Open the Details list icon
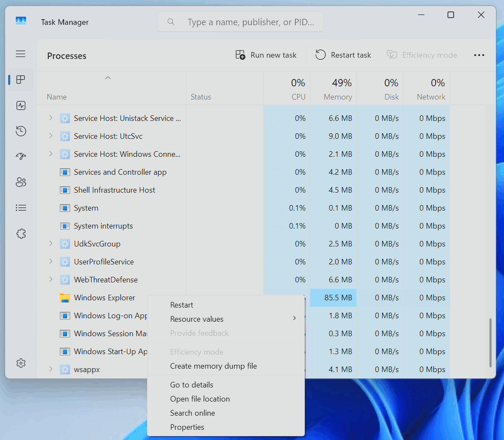Image resolution: width=504 pixels, height=440 pixels. click(x=21, y=208)
